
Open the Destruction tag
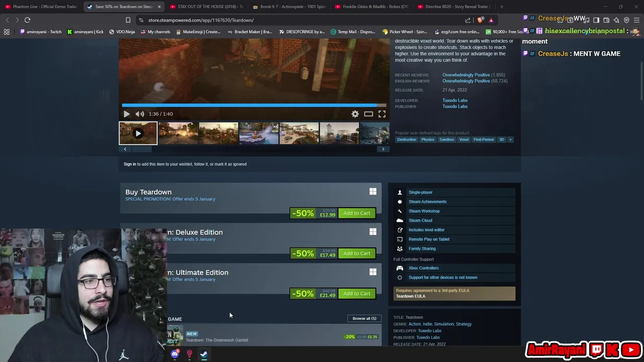coord(407,139)
